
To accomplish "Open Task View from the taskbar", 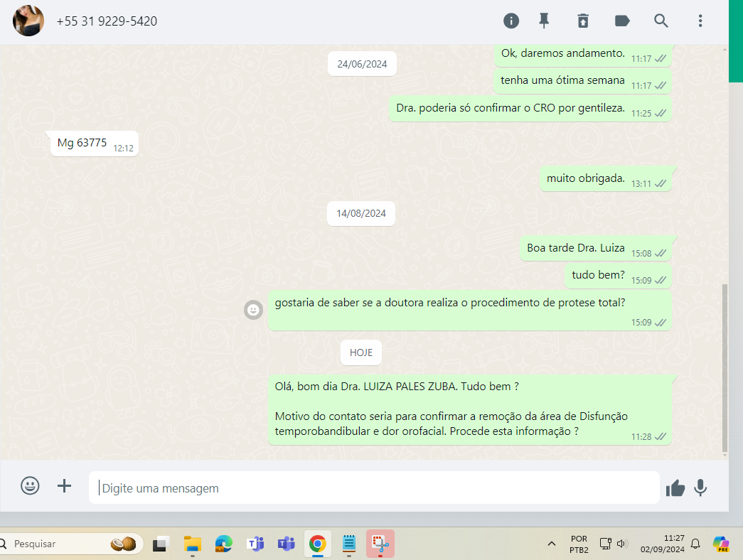I will coord(161,544).
